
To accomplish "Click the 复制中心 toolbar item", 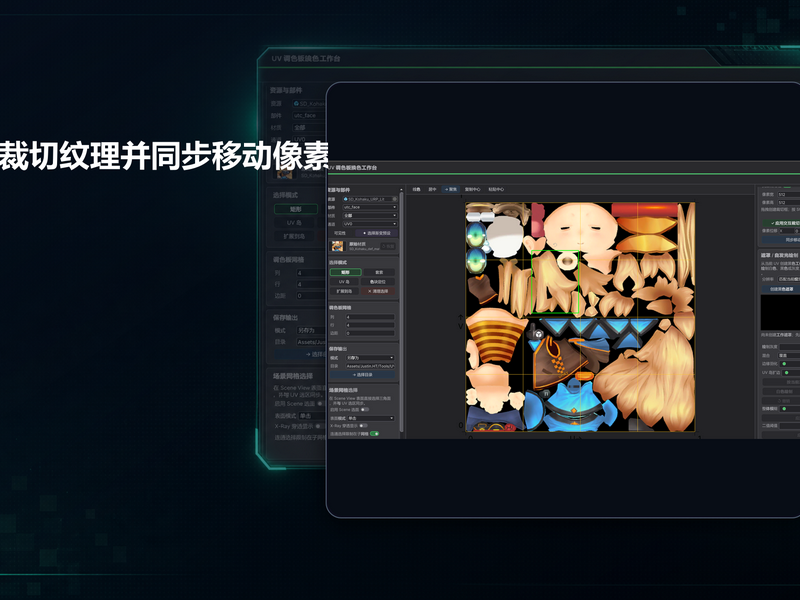I will (472, 189).
